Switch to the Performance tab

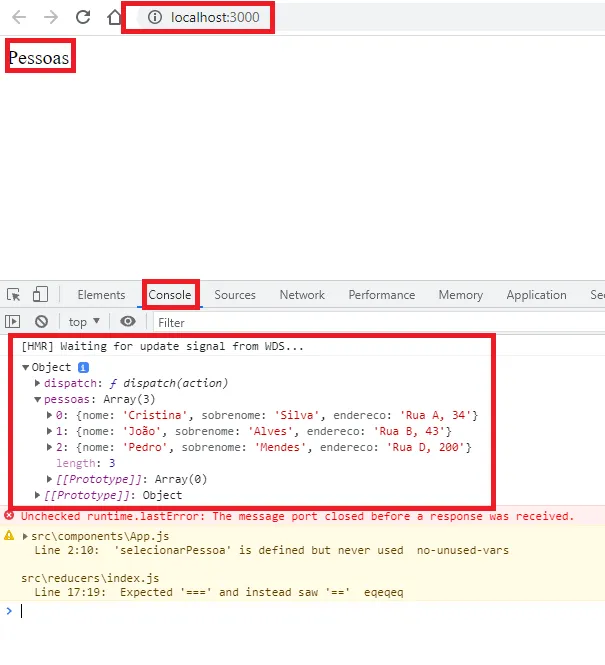382,295
